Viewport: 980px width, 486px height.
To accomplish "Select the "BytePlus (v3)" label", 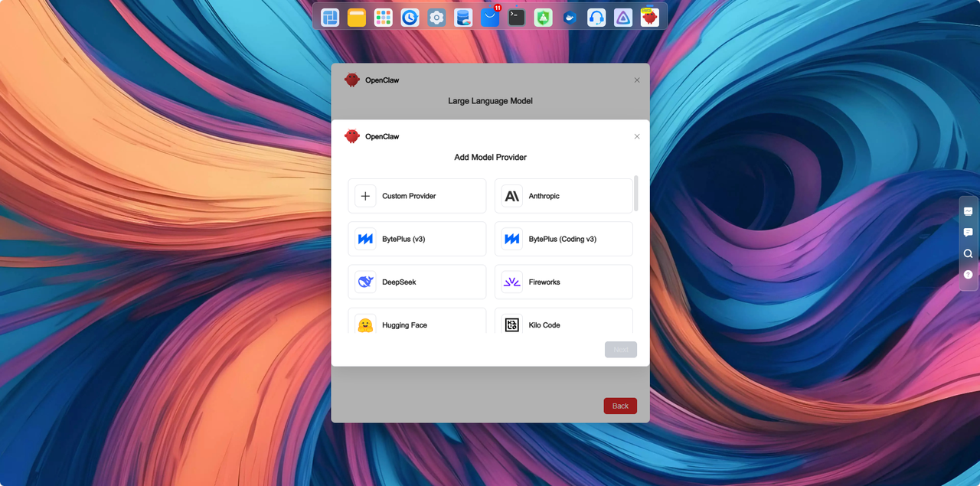I will pyautogui.click(x=403, y=239).
